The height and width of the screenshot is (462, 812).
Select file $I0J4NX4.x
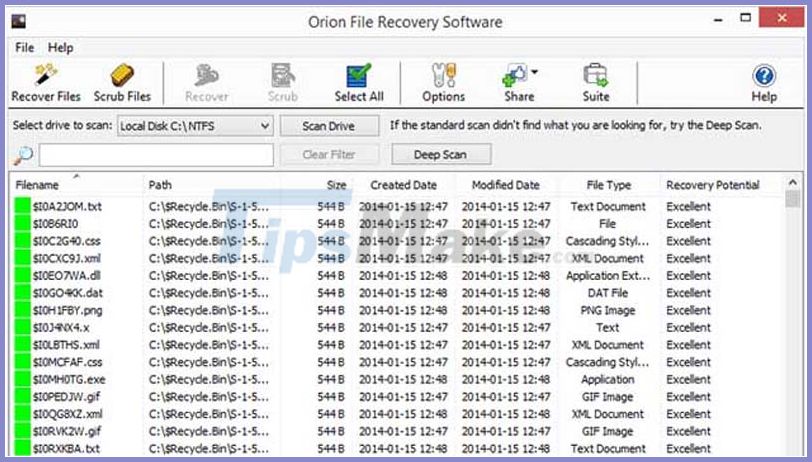[x=61, y=327]
